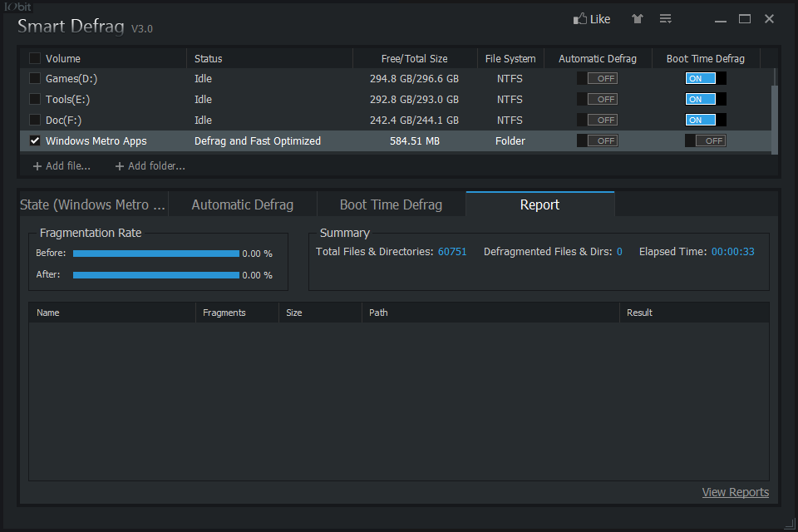798x532 pixels.
Task: Select the Doc(F:) volume row name
Action: pyautogui.click(x=64, y=121)
